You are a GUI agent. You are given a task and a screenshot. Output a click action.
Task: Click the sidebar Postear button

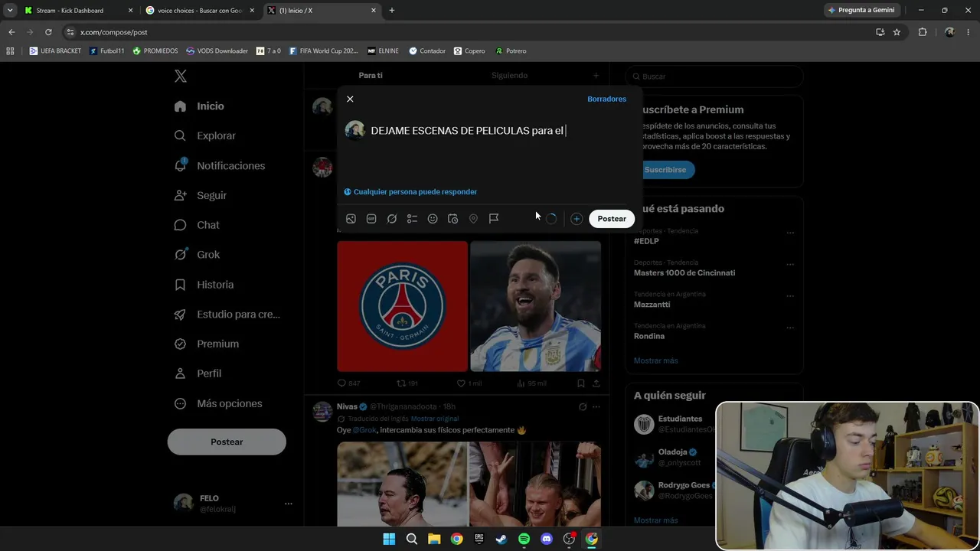pos(227,442)
